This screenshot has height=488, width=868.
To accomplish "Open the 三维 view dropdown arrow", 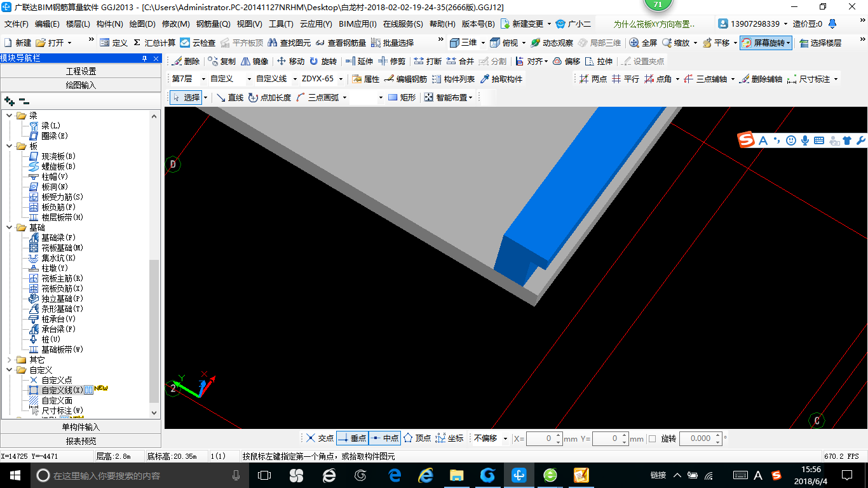I will (x=483, y=43).
